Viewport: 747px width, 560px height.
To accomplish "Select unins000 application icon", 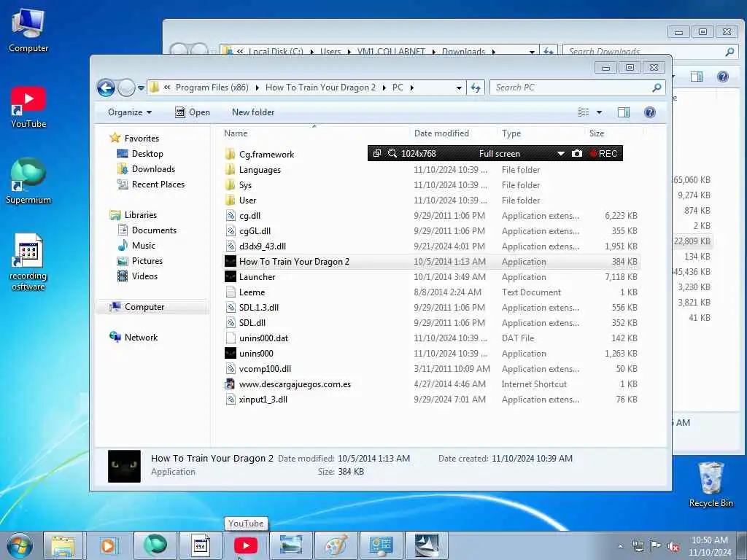I will click(x=231, y=354).
